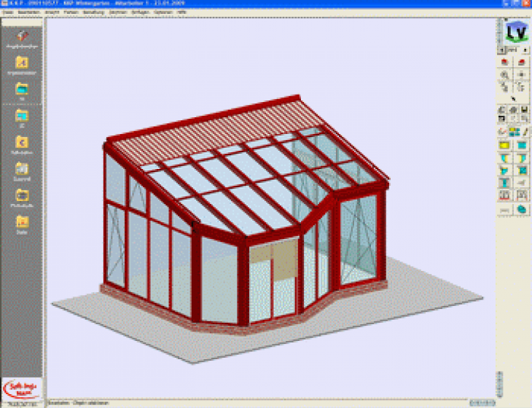Select the magnifier zoom tool
The height and width of the screenshot is (408, 532).
click(x=504, y=74)
